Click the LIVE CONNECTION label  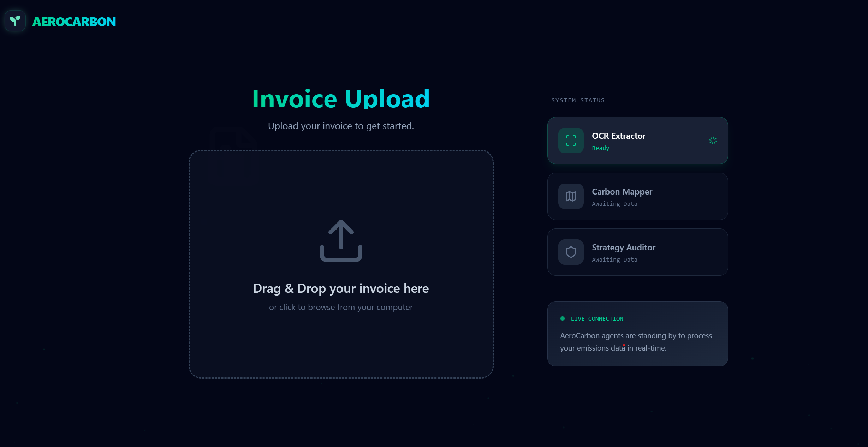pos(597,319)
